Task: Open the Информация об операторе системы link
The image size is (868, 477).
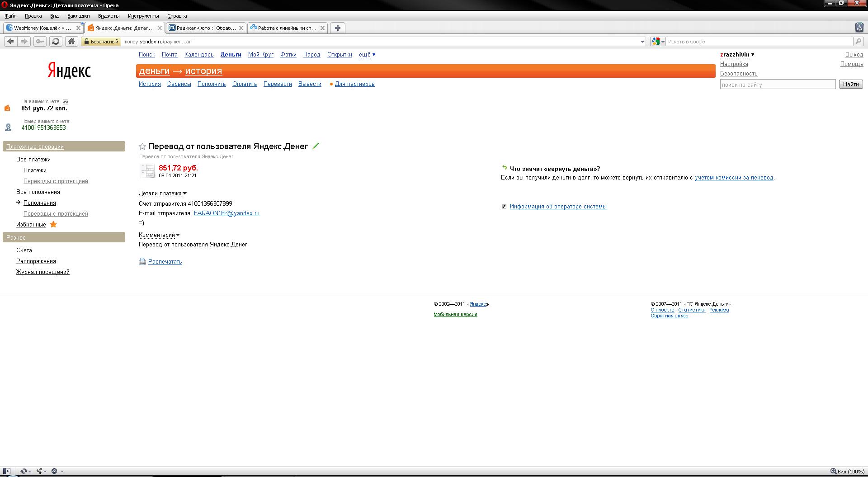Action: click(558, 207)
